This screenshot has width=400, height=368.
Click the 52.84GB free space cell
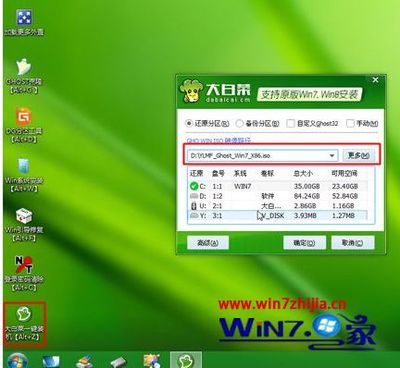[345, 196]
